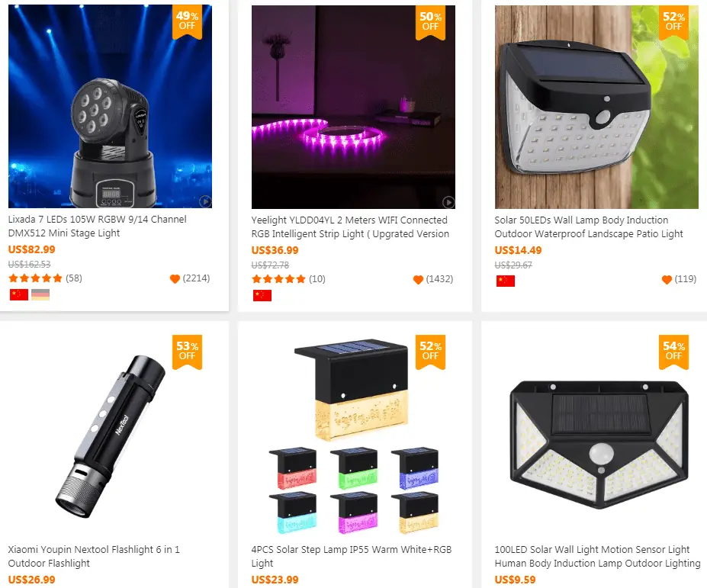Screen dimensions: 707x588
Task: Click the Lixada stage light wishlist heart
Action: tap(175, 278)
